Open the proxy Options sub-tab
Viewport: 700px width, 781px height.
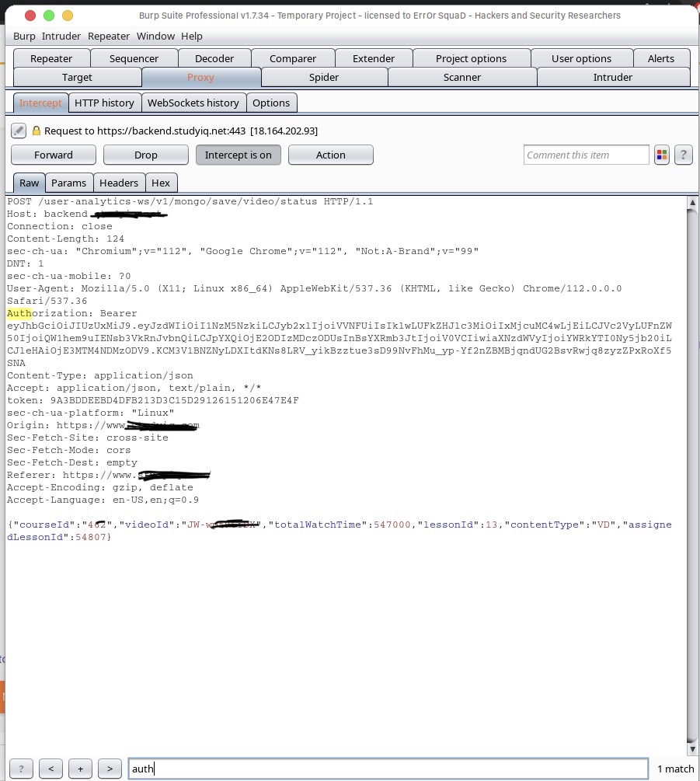click(x=271, y=103)
